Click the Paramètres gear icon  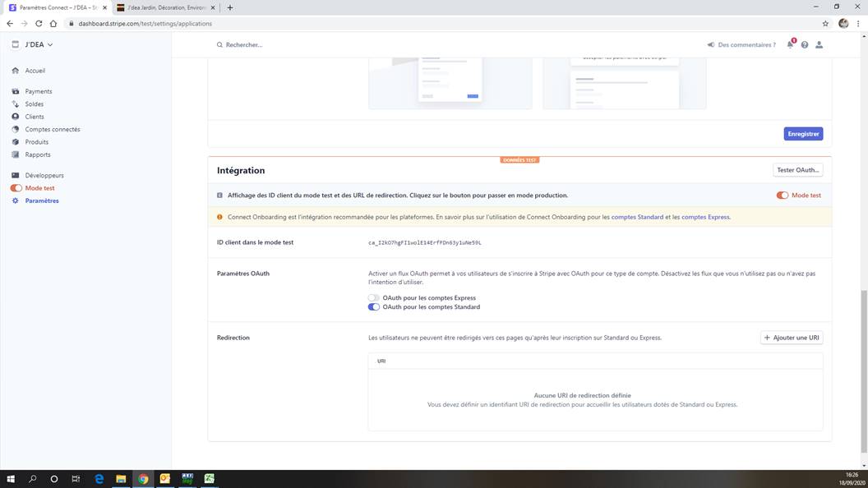(x=16, y=200)
